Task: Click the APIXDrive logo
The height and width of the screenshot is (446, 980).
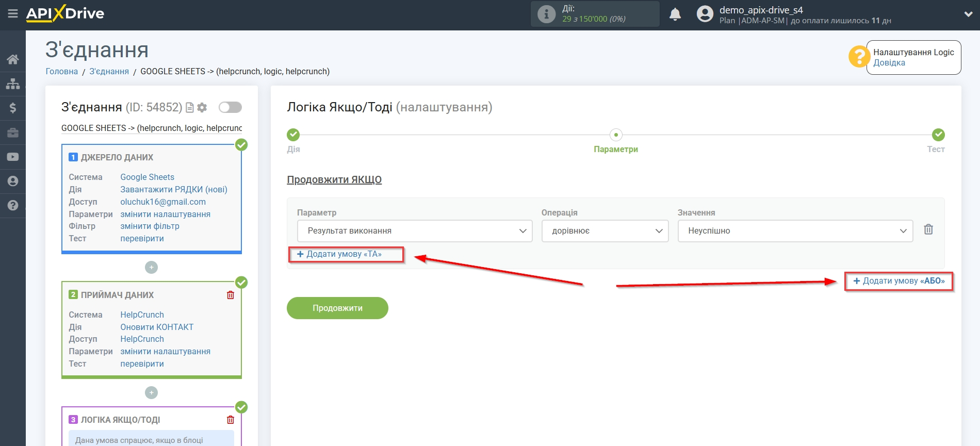Action: pyautogui.click(x=66, y=13)
